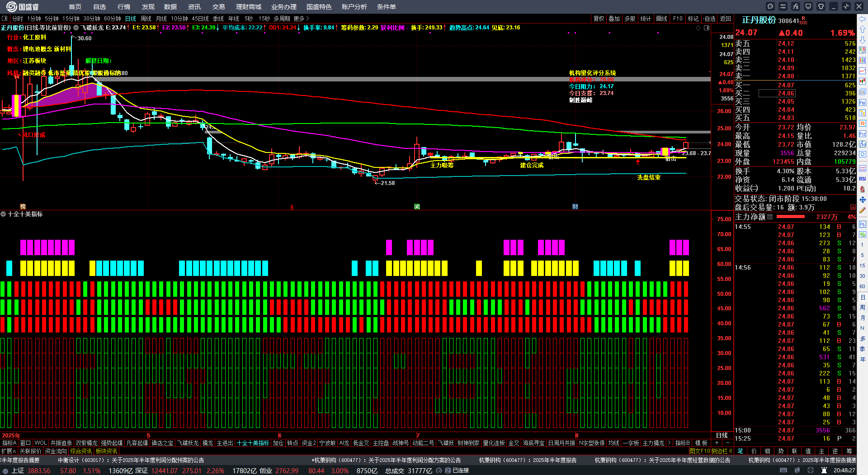Open the sliders settings icon in title bar
The height and width of the screenshot is (475, 868).
[783, 6]
